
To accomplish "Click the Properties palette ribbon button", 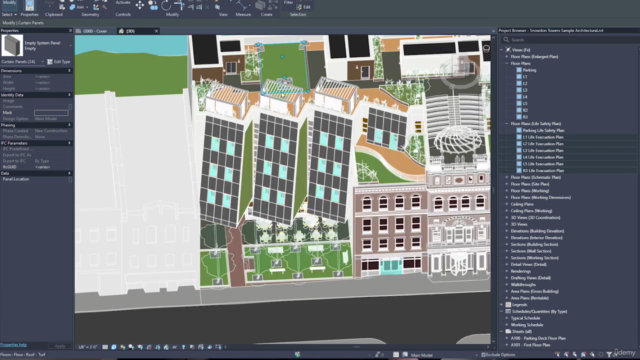I will [29, 6].
